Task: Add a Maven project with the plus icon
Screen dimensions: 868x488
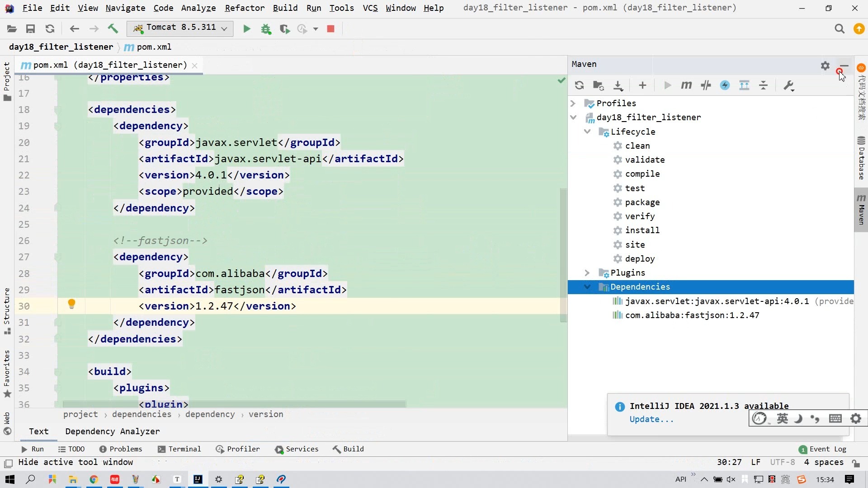Action: click(642, 85)
